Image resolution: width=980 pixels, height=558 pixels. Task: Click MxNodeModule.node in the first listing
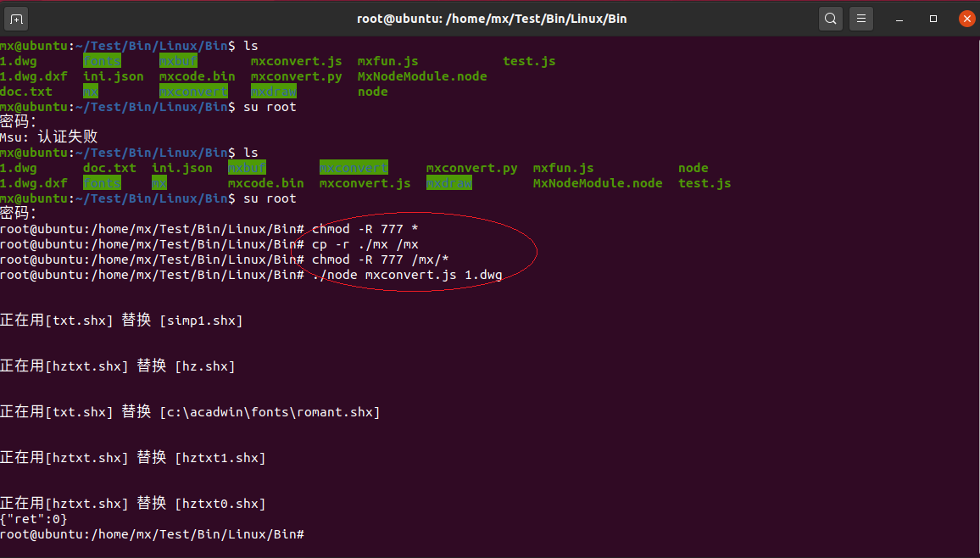pyautogui.click(x=422, y=76)
